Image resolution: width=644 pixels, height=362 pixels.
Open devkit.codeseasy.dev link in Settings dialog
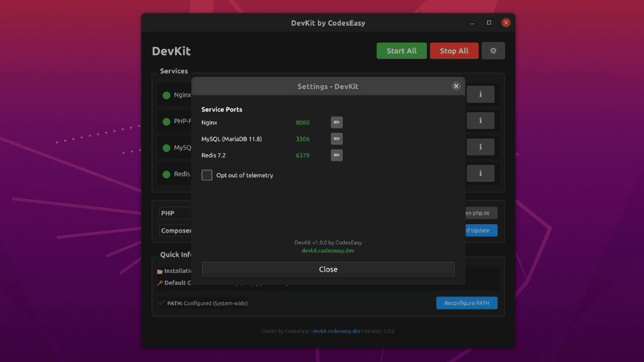click(x=328, y=250)
